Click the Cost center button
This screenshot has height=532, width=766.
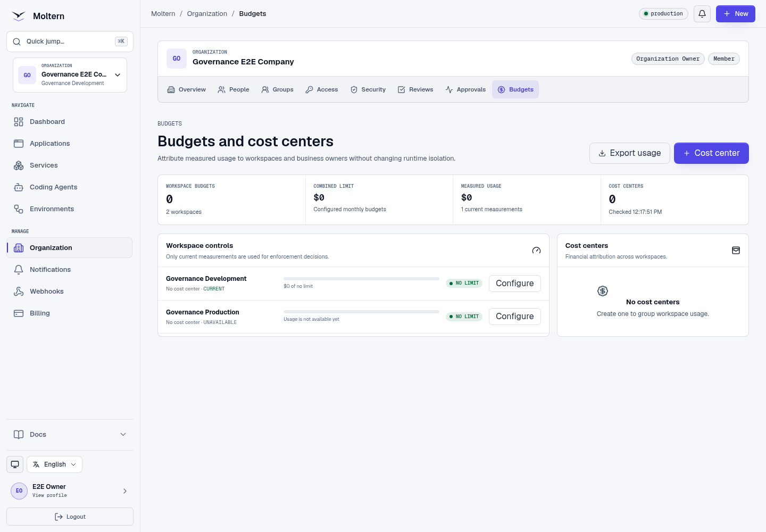point(711,153)
